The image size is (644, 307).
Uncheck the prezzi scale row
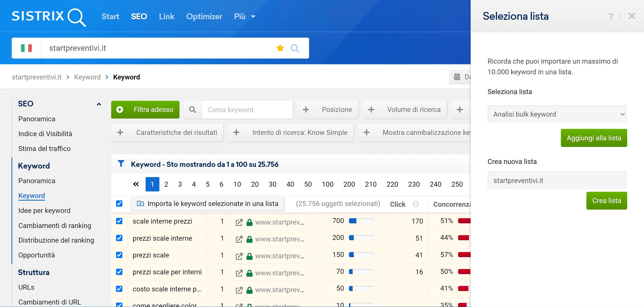(x=119, y=255)
